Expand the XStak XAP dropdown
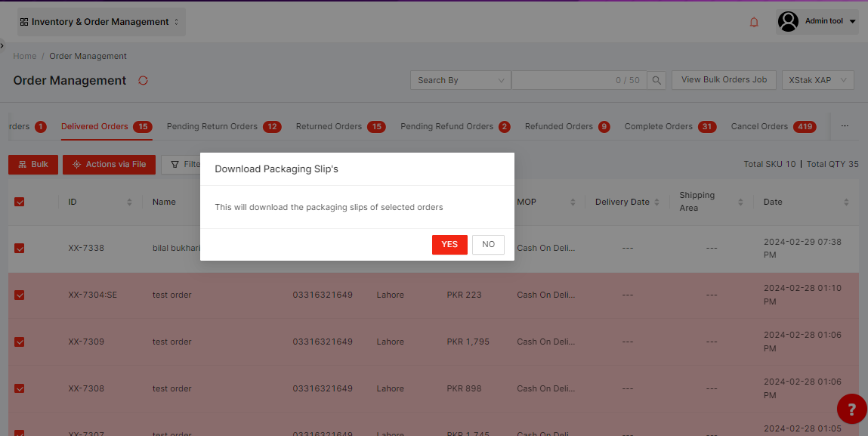The width and height of the screenshot is (868, 436). pos(818,80)
